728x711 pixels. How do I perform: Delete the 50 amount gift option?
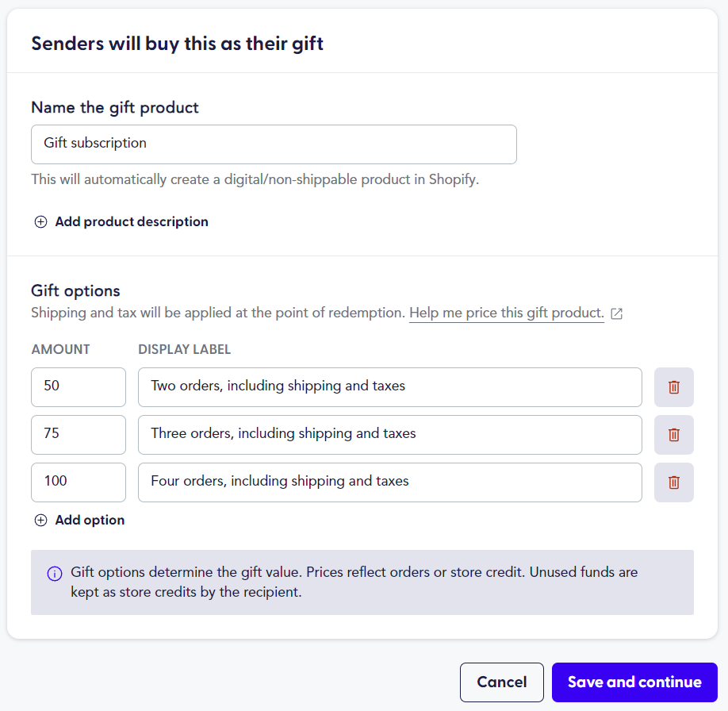(674, 387)
